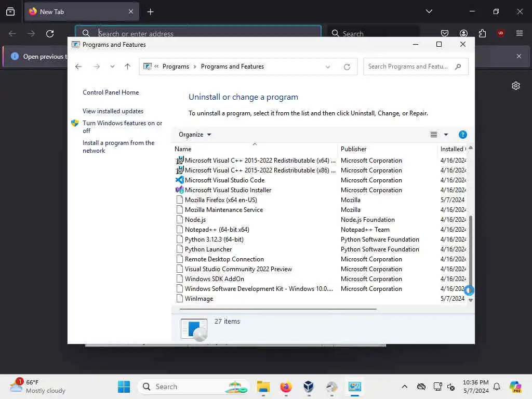This screenshot has width=532, height=399.
Task: Sort by the Installed On column header
Action: click(452, 149)
